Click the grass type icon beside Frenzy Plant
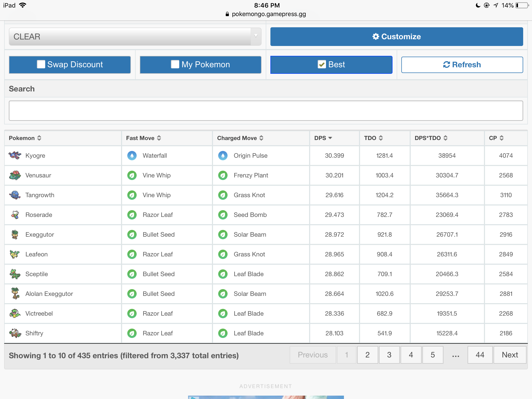 pos(223,175)
